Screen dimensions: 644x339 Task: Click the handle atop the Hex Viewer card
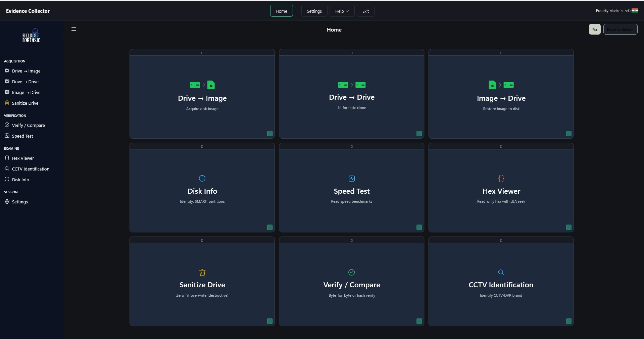pyautogui.click(x=501, y=146)
